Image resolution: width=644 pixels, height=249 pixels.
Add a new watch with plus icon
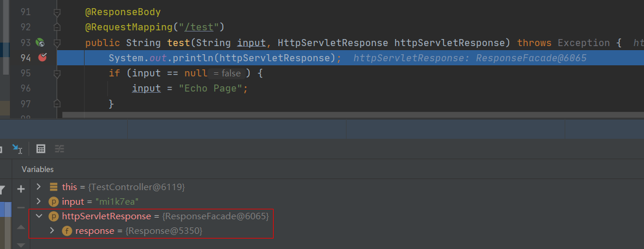pos(21,189)
